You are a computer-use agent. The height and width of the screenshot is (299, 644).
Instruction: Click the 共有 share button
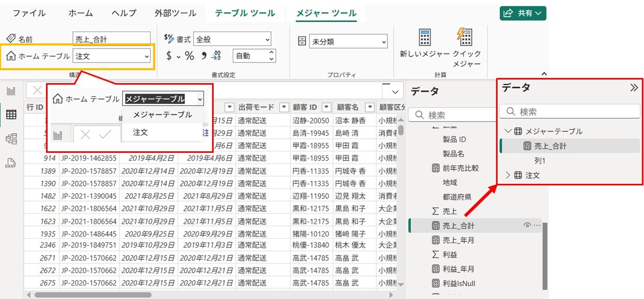[x=523, y=13]
